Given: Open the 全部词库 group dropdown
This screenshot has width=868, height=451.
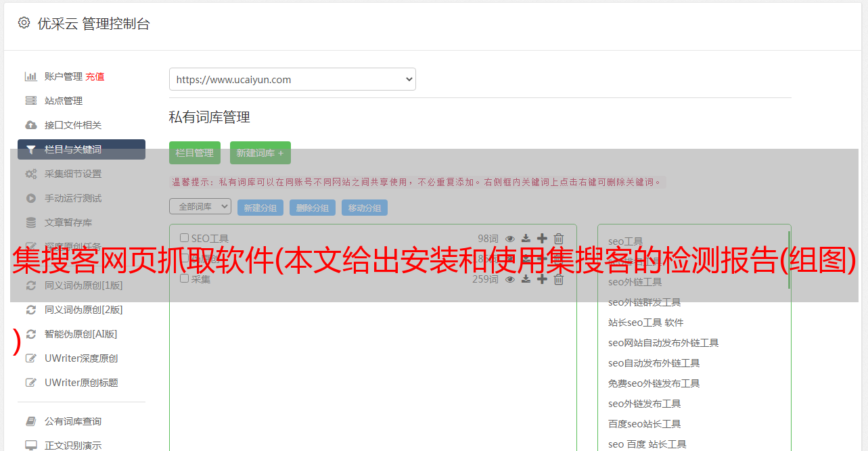Looking at the screenshot, I should coord(200,206).
